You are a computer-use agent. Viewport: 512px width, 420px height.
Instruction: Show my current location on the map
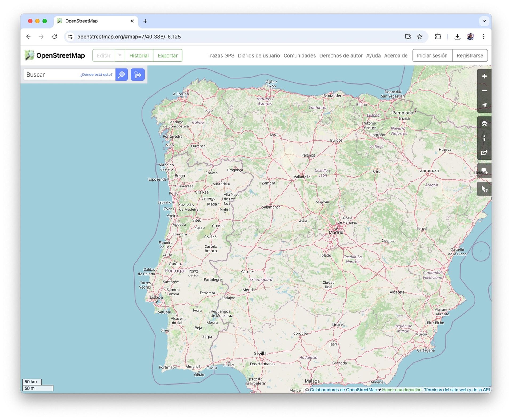click(485, 105)
